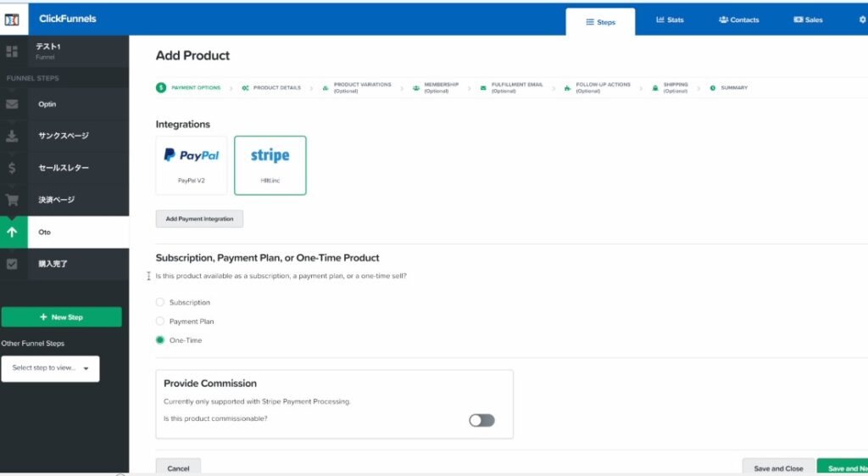Select the One-Time radio button
868x476 pixels.
click(160, 339)
